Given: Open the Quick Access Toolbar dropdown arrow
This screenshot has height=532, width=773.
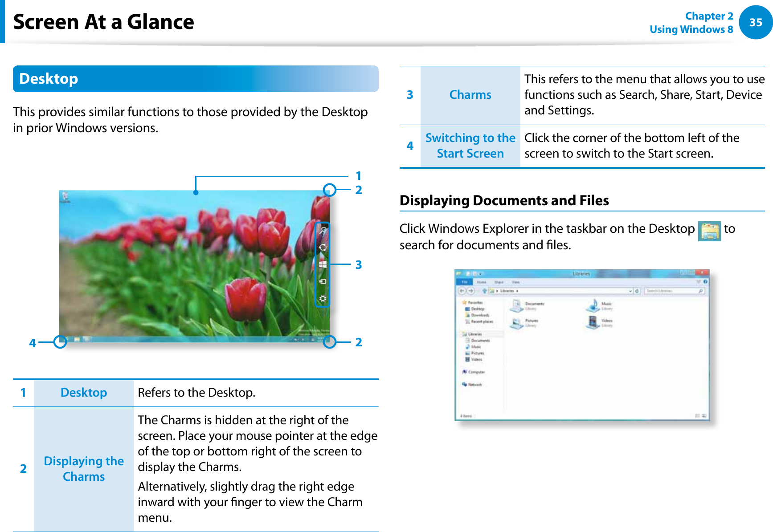Looking at the screenshot, I should tap(480, 274).
